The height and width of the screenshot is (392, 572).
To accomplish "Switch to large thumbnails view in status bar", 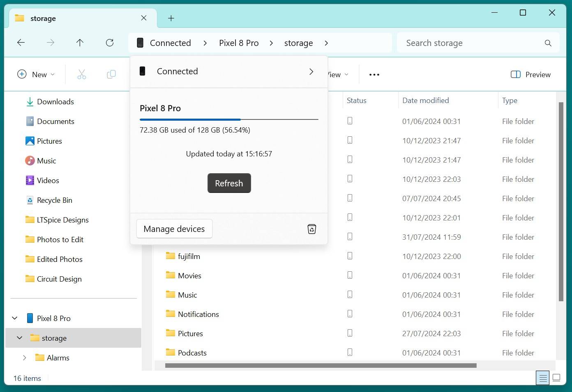I will click(556, 378).
